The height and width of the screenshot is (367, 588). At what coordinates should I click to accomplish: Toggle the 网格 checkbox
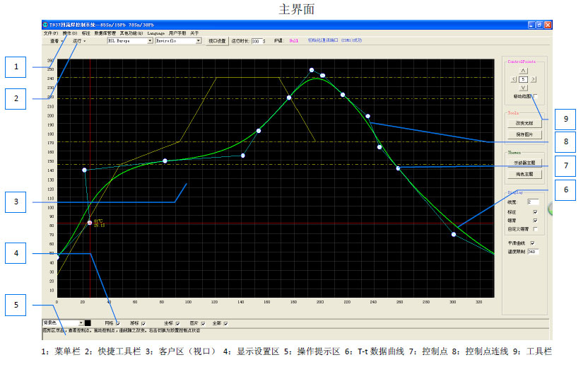click(118, 323)
